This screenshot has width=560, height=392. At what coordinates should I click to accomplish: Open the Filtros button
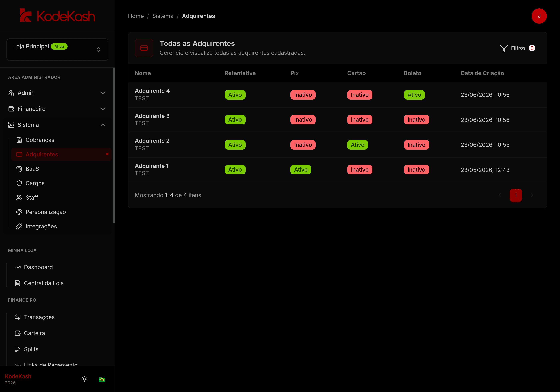tap(518, 48)
